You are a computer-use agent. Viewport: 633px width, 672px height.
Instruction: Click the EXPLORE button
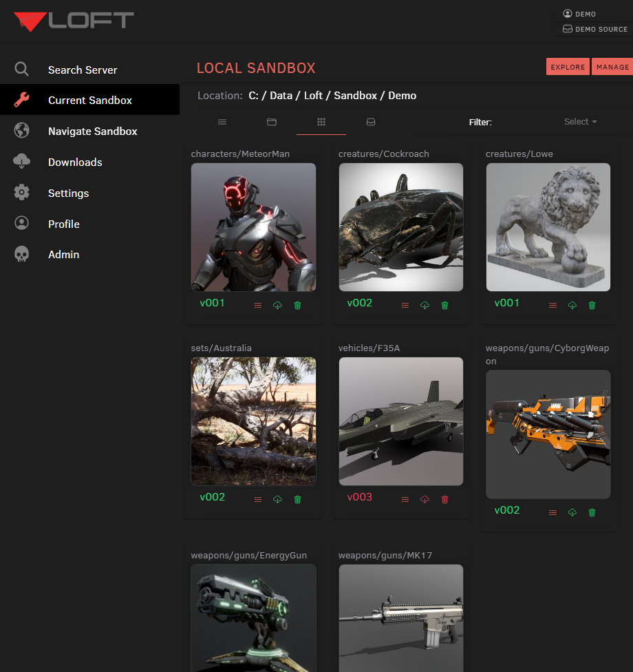[x=568, y=67]
